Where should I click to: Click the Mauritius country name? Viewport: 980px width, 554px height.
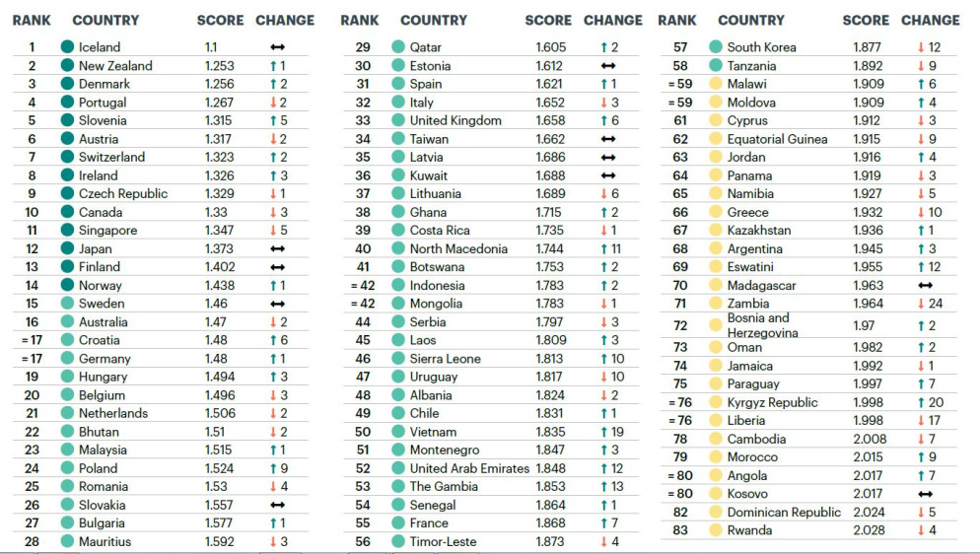click(105, 541)
